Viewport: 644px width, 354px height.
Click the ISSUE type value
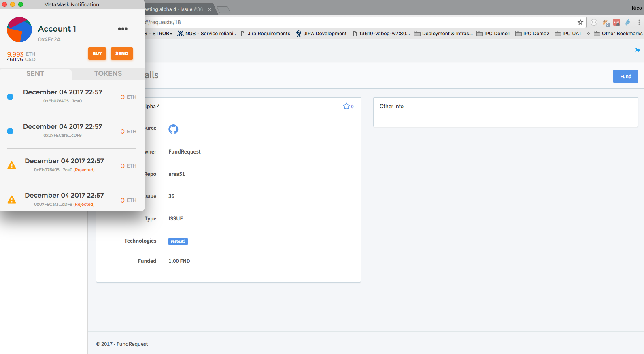click(176, 219)
